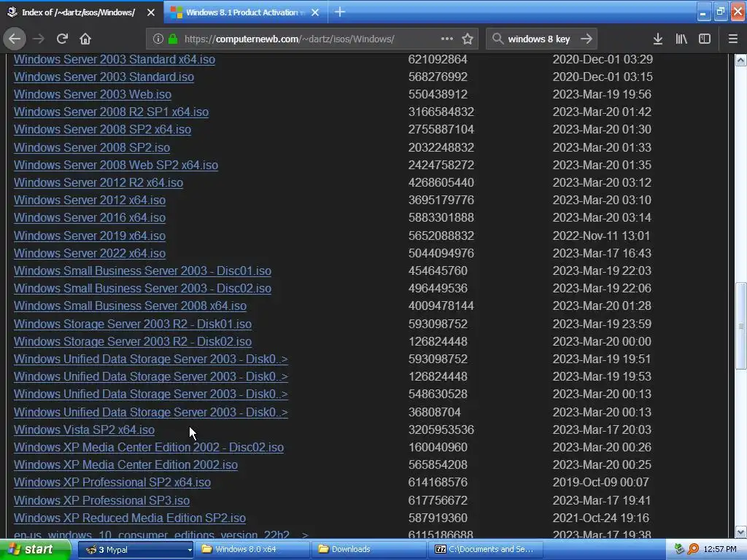This screenshot has width=747, height=560.
Task: Click file size 5883301888
Action: coord(441,217)
